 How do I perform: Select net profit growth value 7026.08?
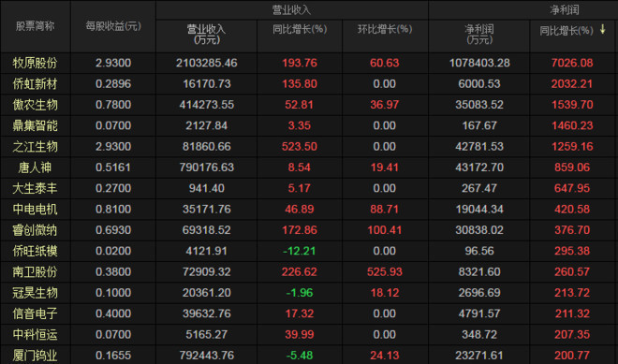click(x=572, y=63)
